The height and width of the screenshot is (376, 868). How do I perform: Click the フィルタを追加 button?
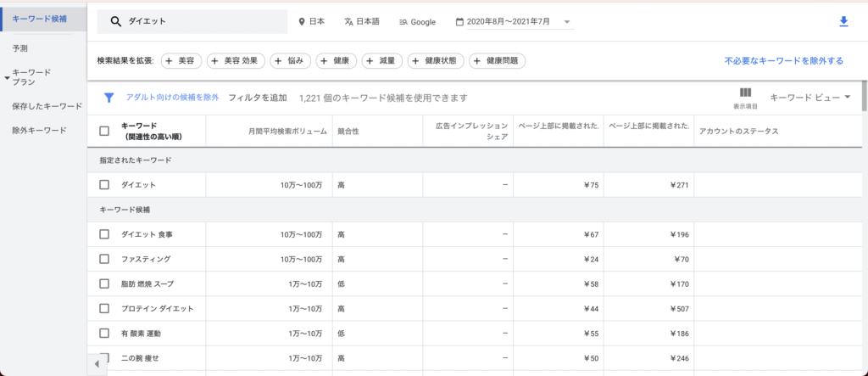click(258, 98)
